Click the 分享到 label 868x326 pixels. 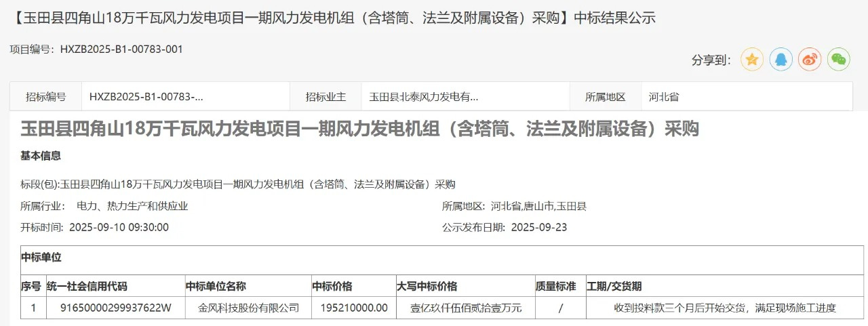[x=711, y=60]
